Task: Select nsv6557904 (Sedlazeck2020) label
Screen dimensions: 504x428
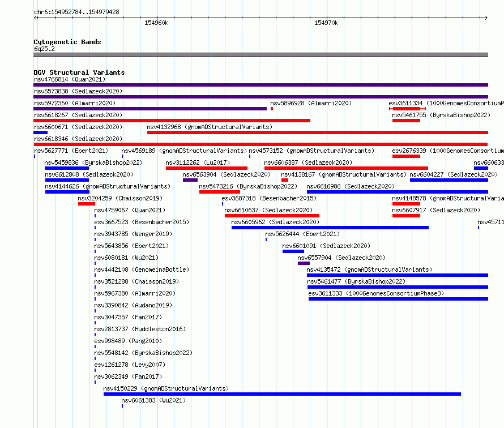Action: tap(341, 258)
